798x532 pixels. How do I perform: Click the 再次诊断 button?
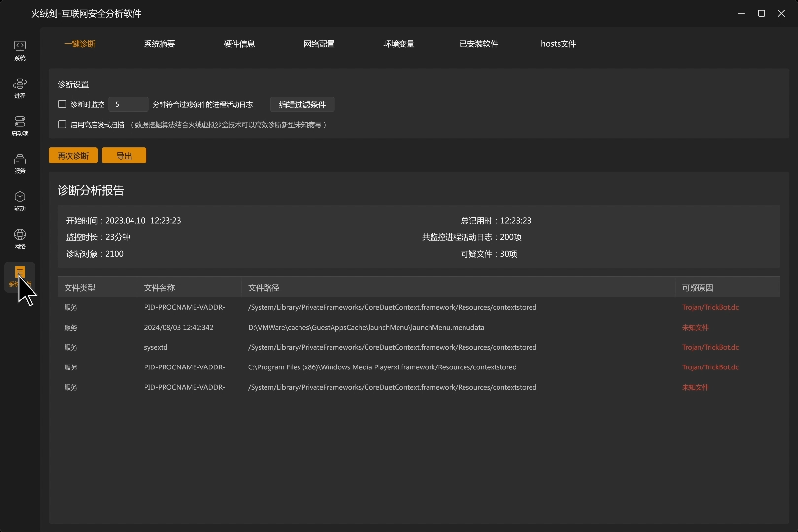pyautogui.click(x=73, y=156)
